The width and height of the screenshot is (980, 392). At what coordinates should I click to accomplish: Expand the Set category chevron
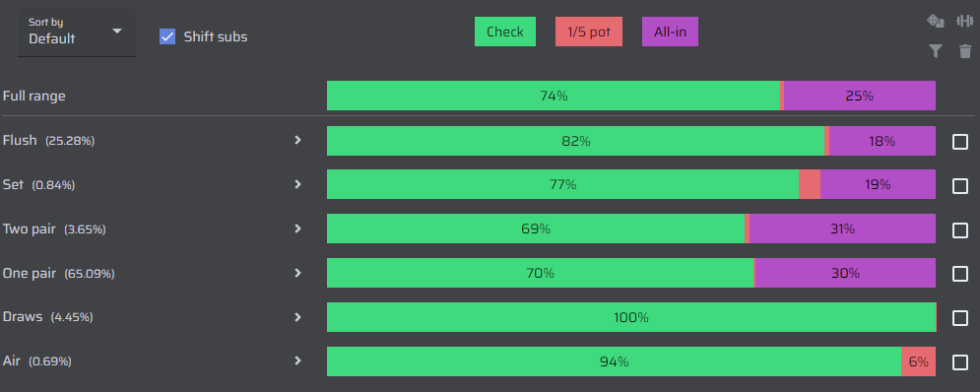coord(298,184)
